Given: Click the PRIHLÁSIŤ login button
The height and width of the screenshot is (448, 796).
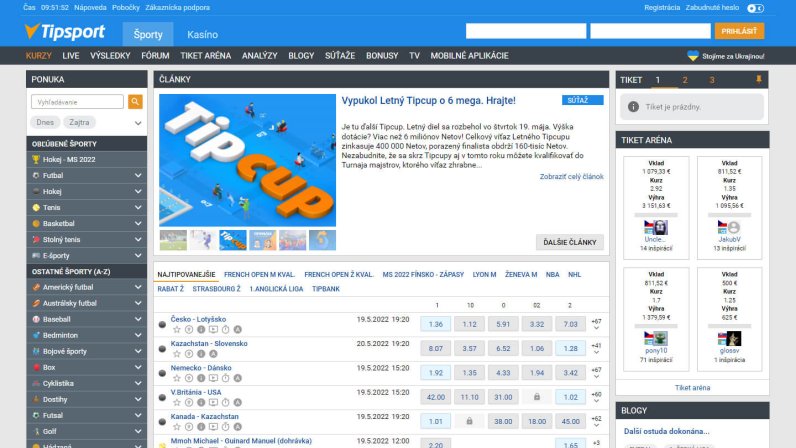Looking at the screenshot, I should click(x=739, y=31).
